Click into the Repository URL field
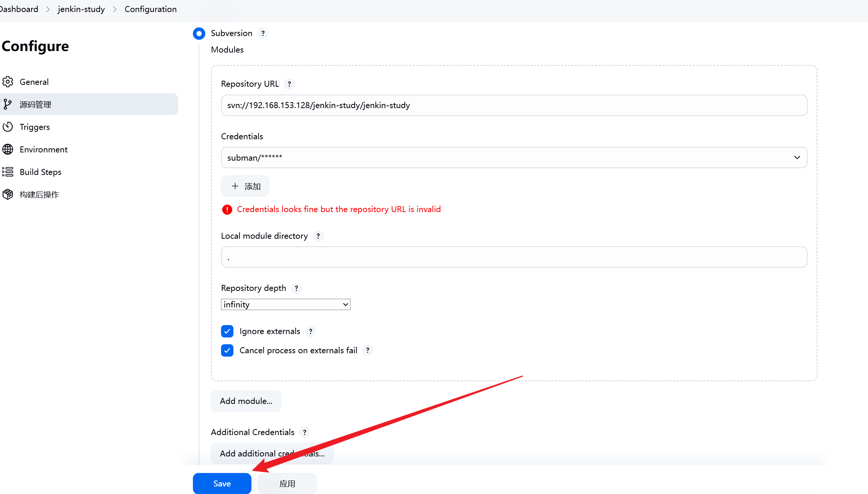 point(514,105)
